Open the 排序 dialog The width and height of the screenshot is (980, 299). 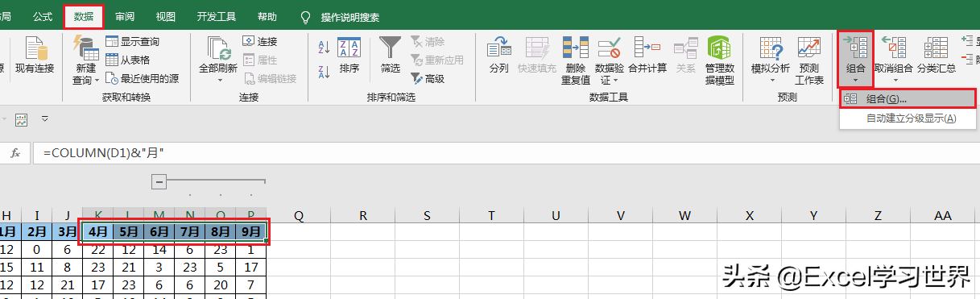click(x=349, y=55)
